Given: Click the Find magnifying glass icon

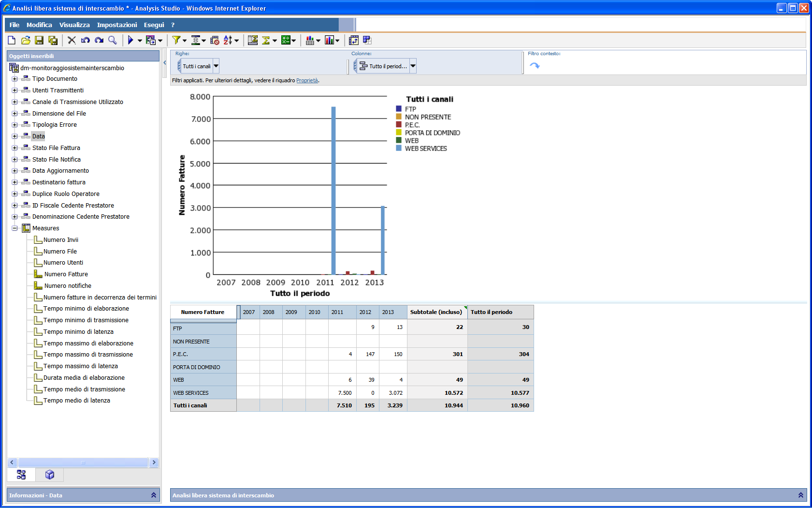Looking at the screenshot, I should click(113, 40).
